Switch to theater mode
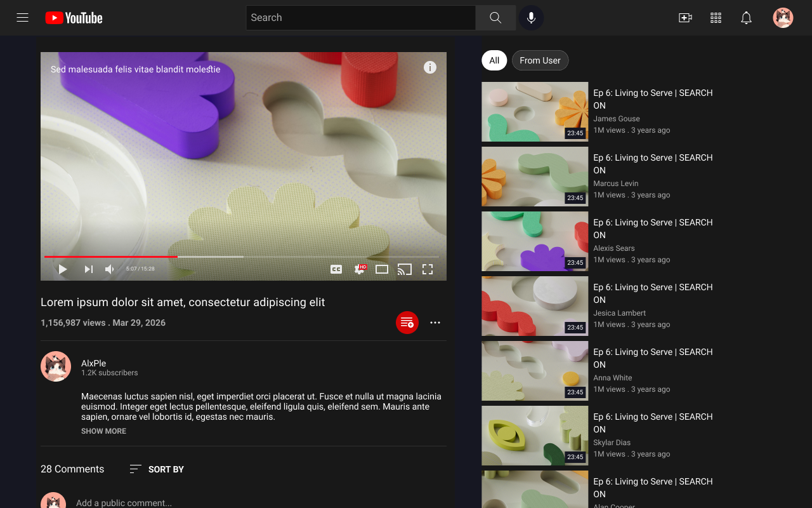Viewport: 812px width, 508px height. [382, 269]
